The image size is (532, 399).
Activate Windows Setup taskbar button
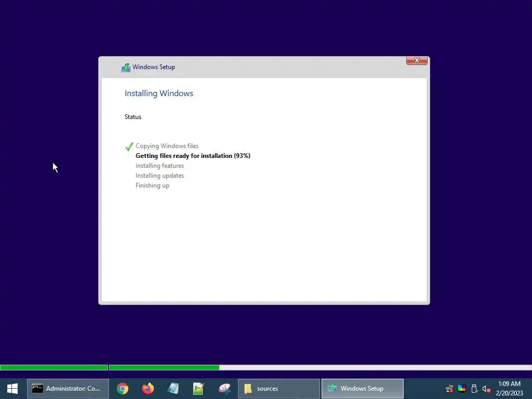pos(362,389)
